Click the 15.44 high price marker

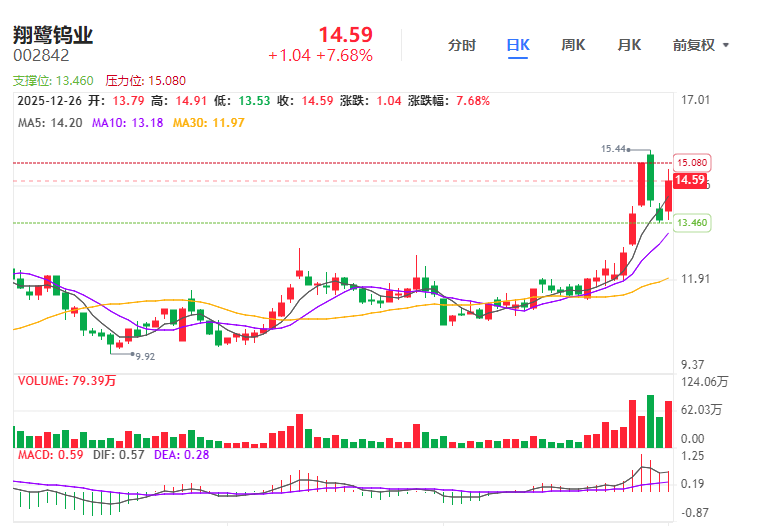tap(613, 149)
